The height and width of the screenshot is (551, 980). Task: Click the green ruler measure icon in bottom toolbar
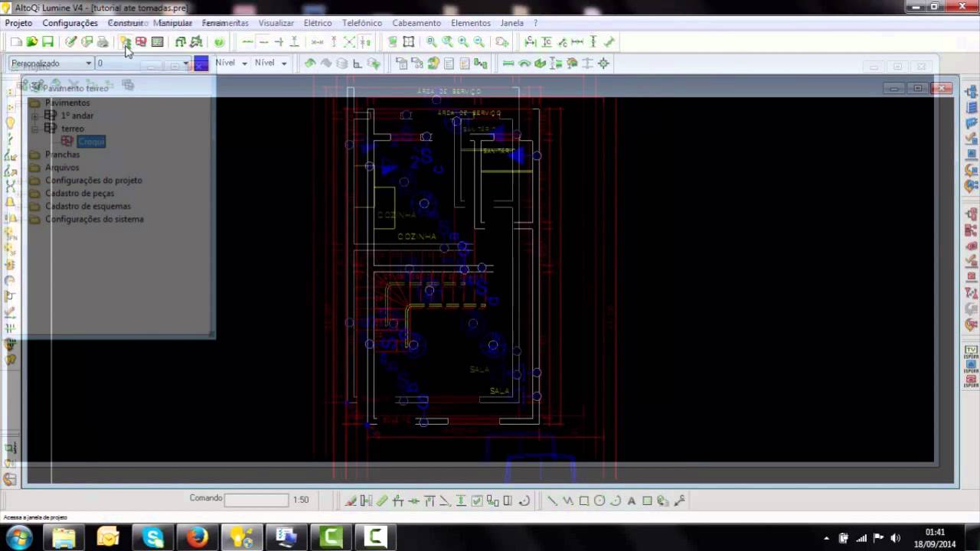[382, 501]
